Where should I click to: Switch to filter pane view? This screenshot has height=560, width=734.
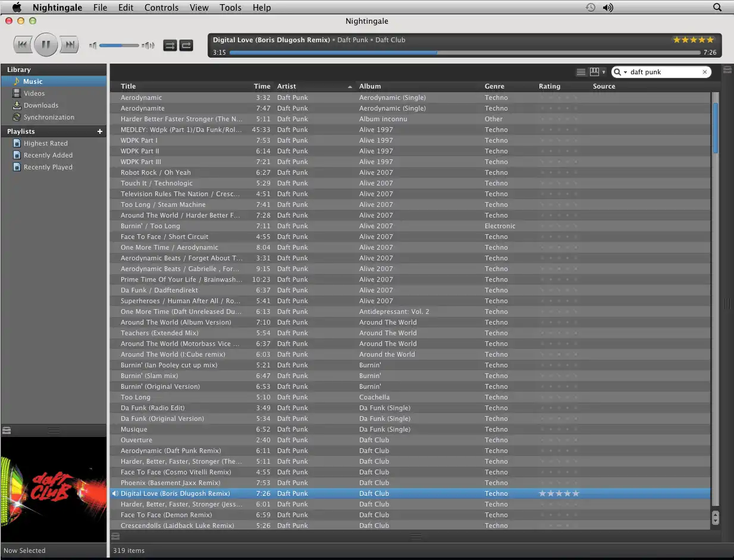click(x=594, y=72)
